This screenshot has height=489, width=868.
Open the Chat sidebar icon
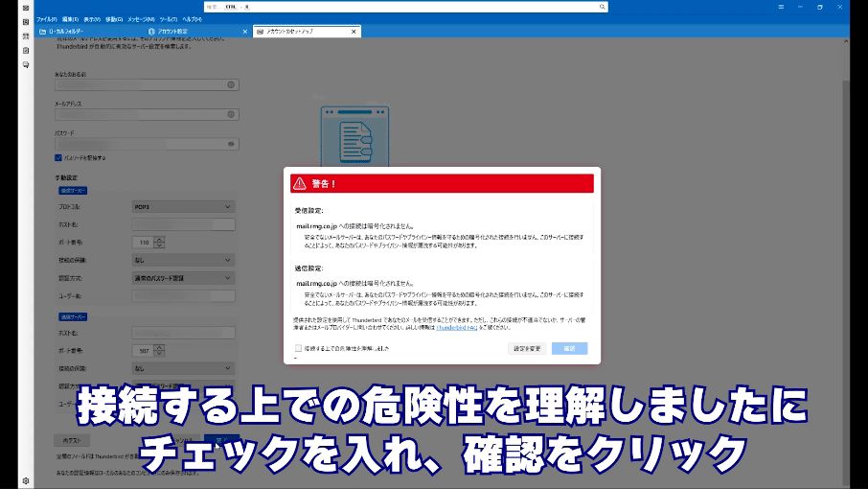(x=27, y=64)
